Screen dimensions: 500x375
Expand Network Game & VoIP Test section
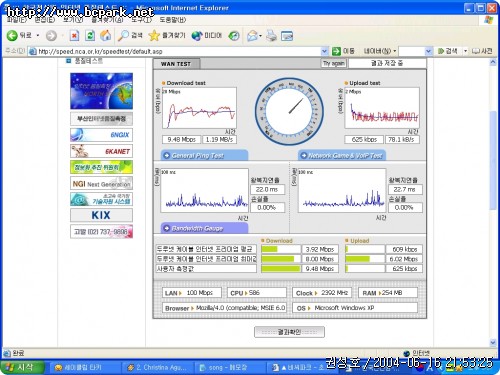click(x=342, y=155)
